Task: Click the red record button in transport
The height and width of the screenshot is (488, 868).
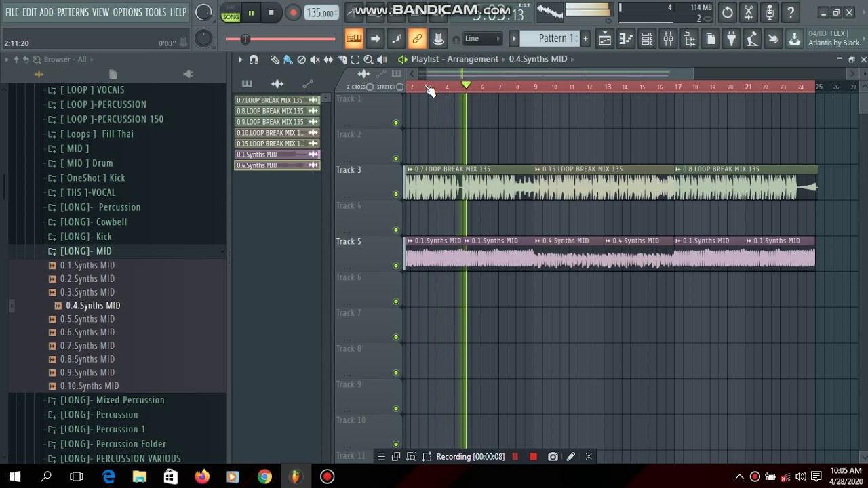Action: (x=293, y=13)
